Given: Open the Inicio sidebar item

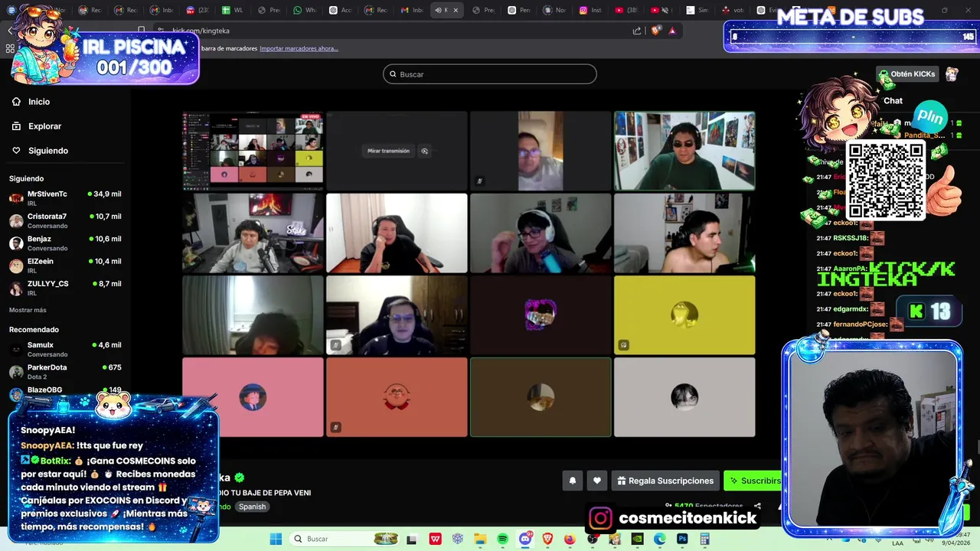Looking at the screenshot, I should tap(39, 102).
